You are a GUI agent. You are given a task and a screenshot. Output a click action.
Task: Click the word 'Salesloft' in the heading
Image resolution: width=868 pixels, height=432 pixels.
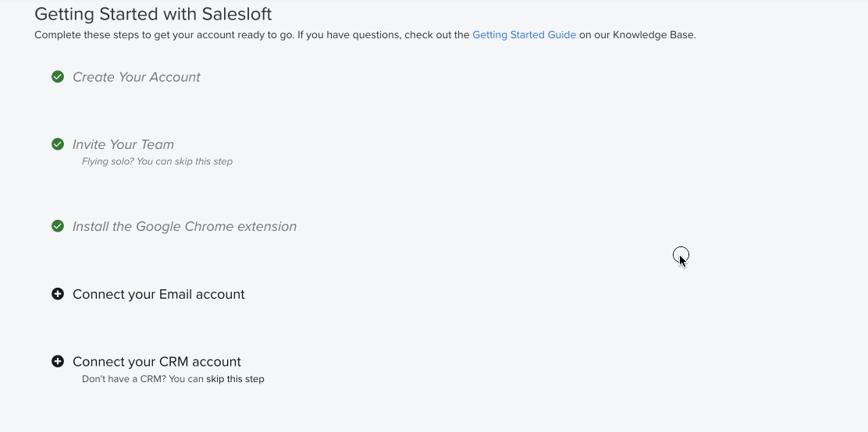[x=235, y=14]
